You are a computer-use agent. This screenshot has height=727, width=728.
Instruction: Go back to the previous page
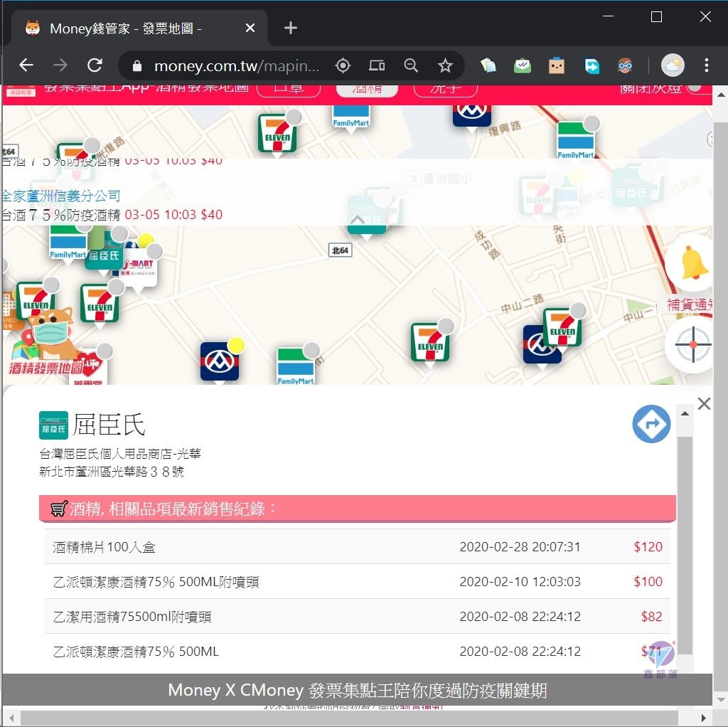(26, 65)
